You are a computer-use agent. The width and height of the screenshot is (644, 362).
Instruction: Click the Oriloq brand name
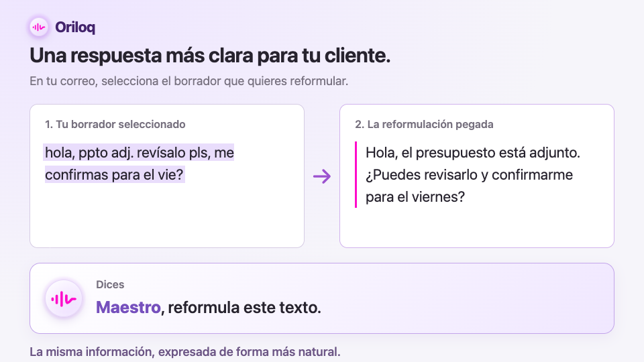(75, 27)
